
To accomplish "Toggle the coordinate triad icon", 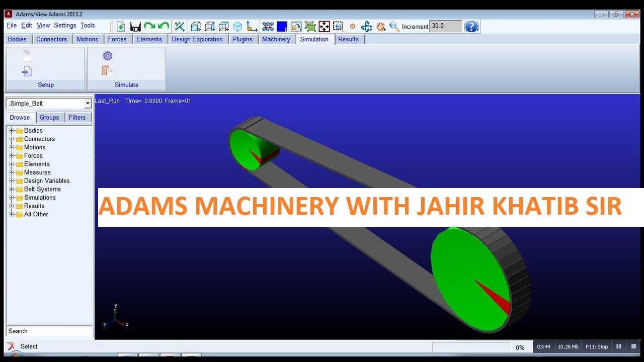I will coord(252,27).
